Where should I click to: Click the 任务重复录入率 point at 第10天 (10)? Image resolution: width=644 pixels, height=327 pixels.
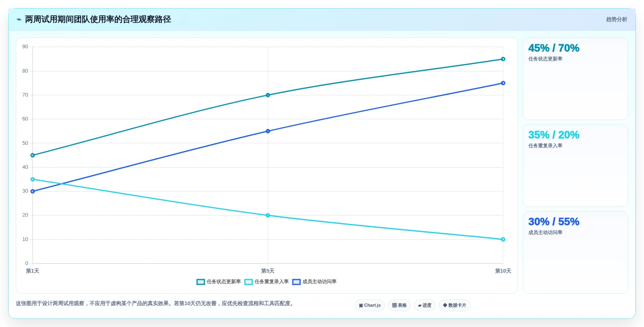[503, 239]
